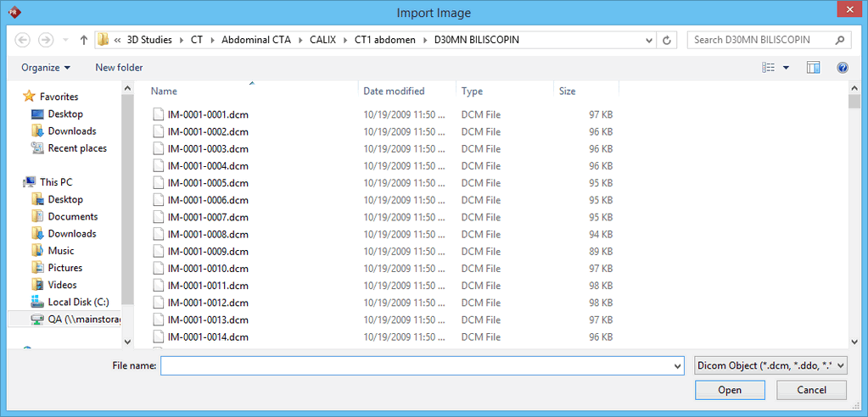Click the Up one level arrow
The image size is (868, 417).
84,40
